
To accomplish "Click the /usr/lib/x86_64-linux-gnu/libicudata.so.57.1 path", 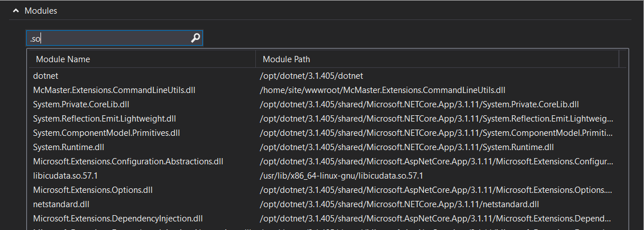I will 341,176.
